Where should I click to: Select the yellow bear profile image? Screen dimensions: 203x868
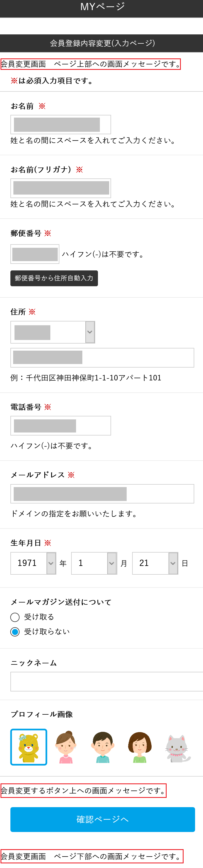[x=29, y=747]
